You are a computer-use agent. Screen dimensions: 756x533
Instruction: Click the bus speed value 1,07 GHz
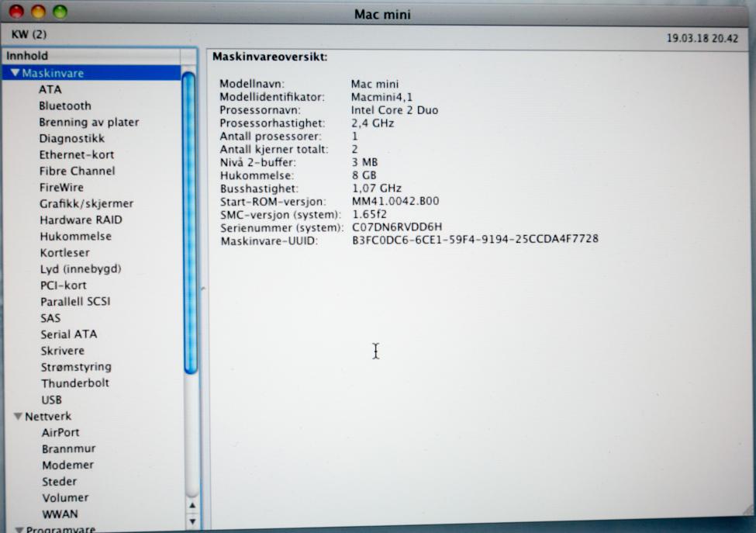(x=377, y=188)
